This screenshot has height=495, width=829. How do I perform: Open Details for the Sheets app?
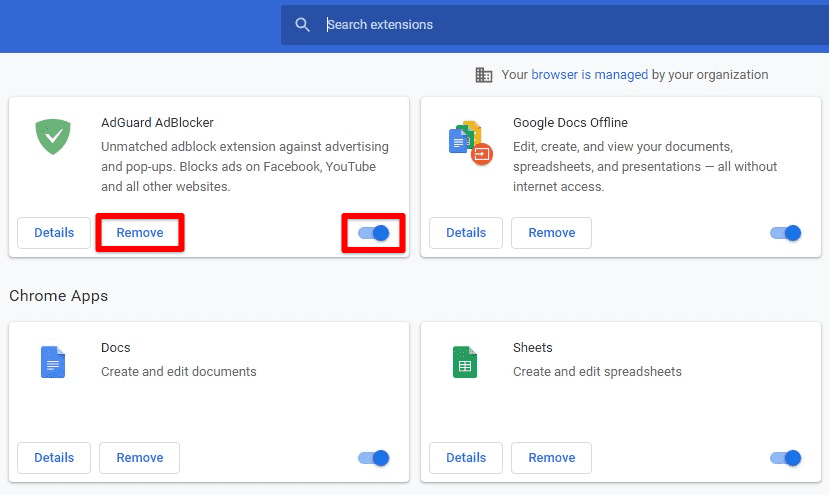pyautogui.click(x=466, y=458)
